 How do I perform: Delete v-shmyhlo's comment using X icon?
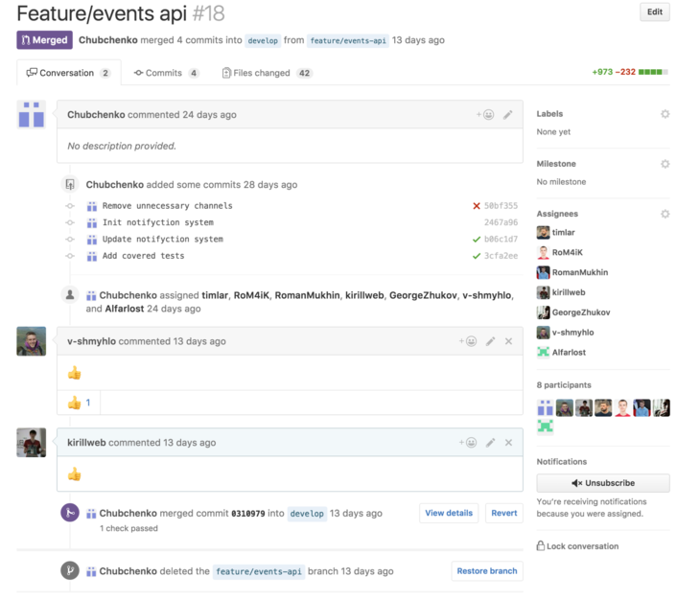click(x=508, y=341)
